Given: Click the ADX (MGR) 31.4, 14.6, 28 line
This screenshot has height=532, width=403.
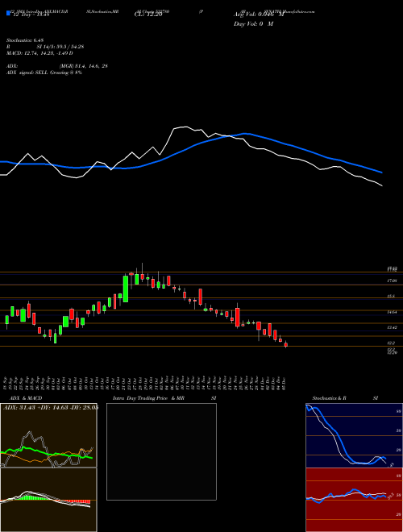Looking at the screenshot, I should [57, 66].
